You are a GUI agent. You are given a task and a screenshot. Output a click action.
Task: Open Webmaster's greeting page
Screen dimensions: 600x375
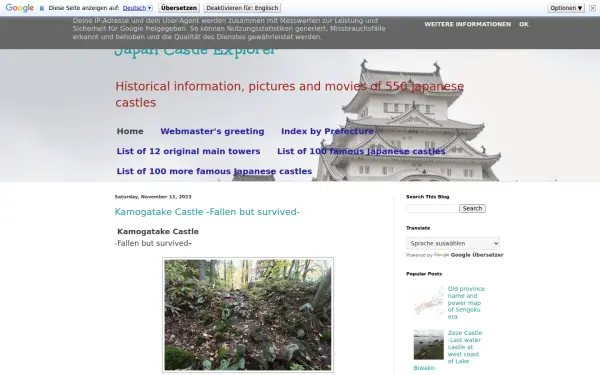pyautogui.click(x=212, y=131)
